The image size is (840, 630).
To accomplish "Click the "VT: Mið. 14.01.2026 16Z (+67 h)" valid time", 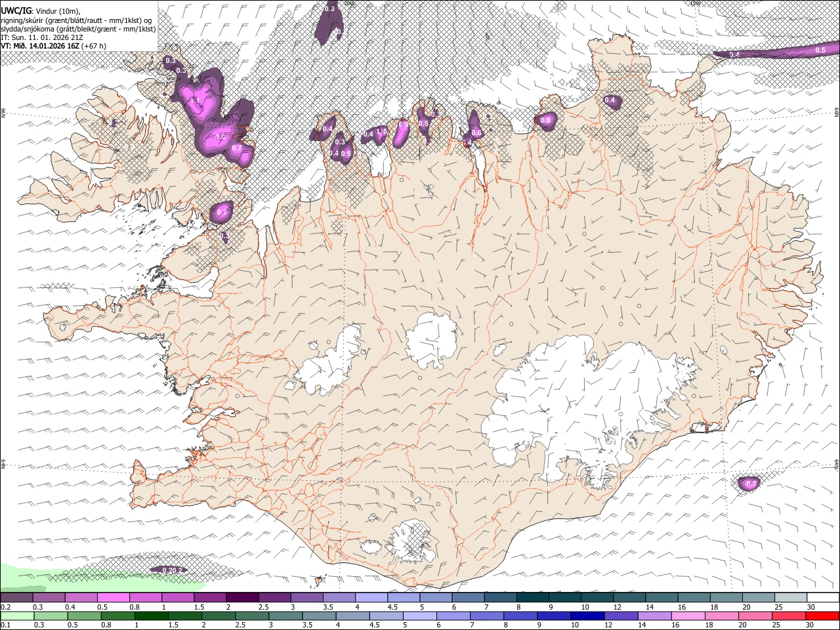I will point(54,47).
